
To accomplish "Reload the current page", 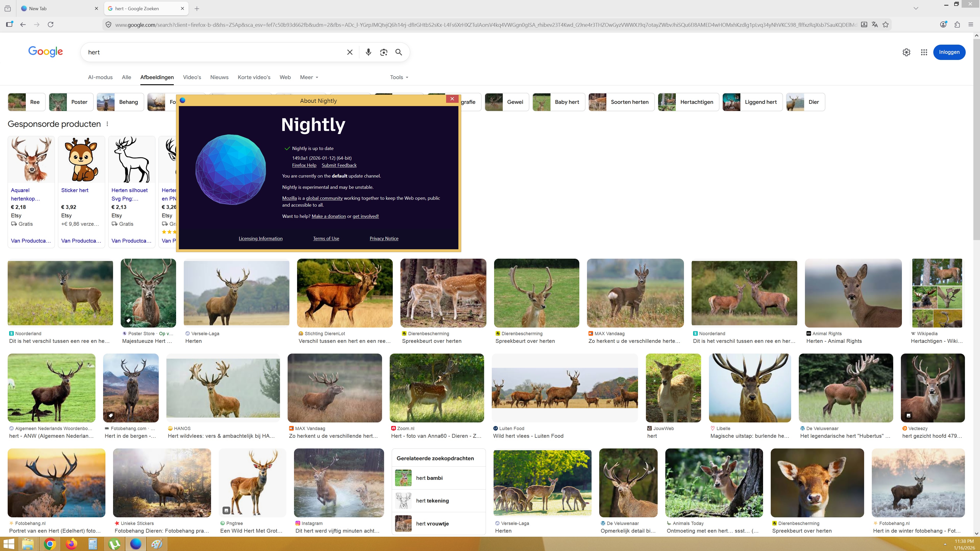I will coord(51,25).
